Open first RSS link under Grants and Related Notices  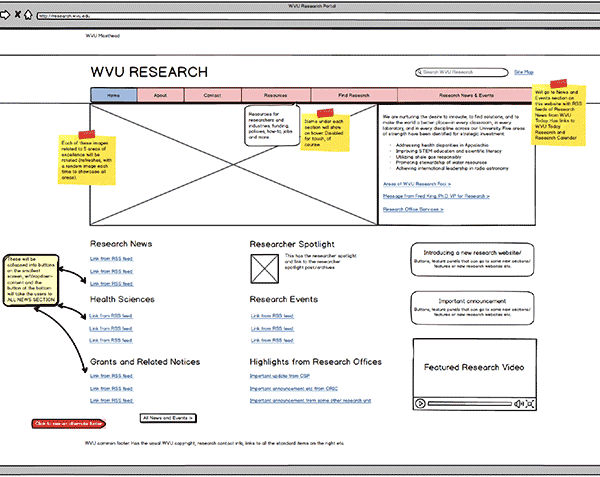tap(111, 376)
